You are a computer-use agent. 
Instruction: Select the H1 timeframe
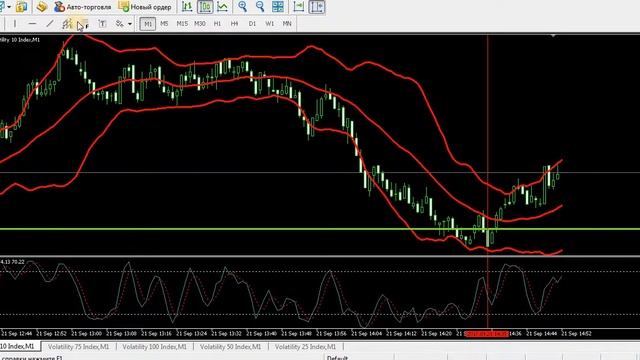tap(218, 24)
